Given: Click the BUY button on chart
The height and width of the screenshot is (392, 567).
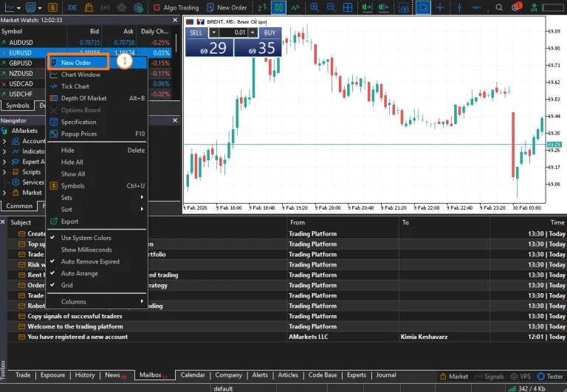Looking at the screenshot, I should point(269,33).
